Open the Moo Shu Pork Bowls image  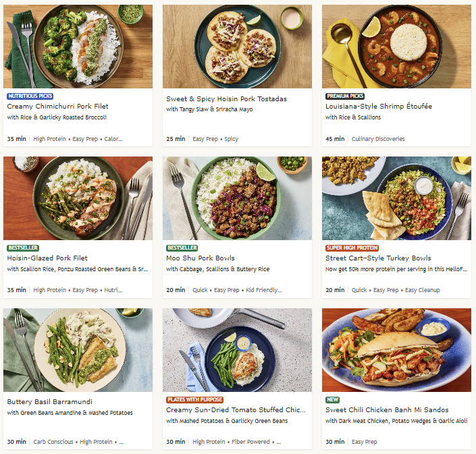coord(237,198)
